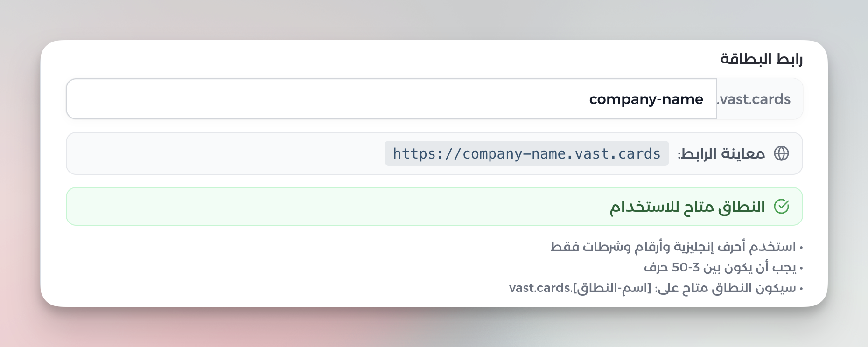Click hint about English letters and numbers
The image size is (868, 347).
pos(677,246)
